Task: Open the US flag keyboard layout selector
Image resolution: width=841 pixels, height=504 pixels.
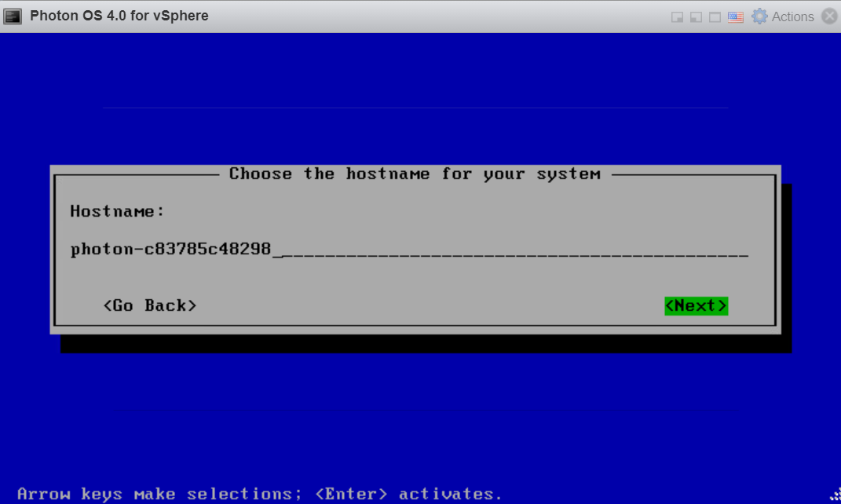Action: pyautogui.click(x=736, y=17)
